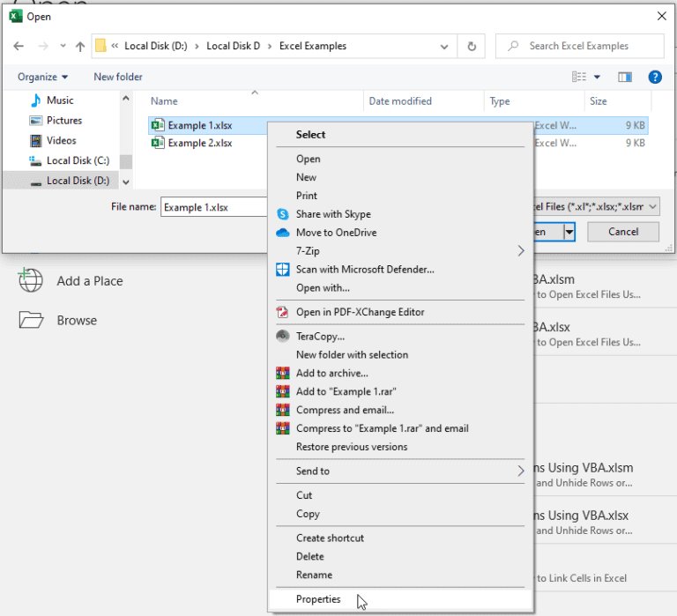The width and height of the screenshot is (677, 616).
Task: Choose Rename from the context menu
Action: (314, 575)
